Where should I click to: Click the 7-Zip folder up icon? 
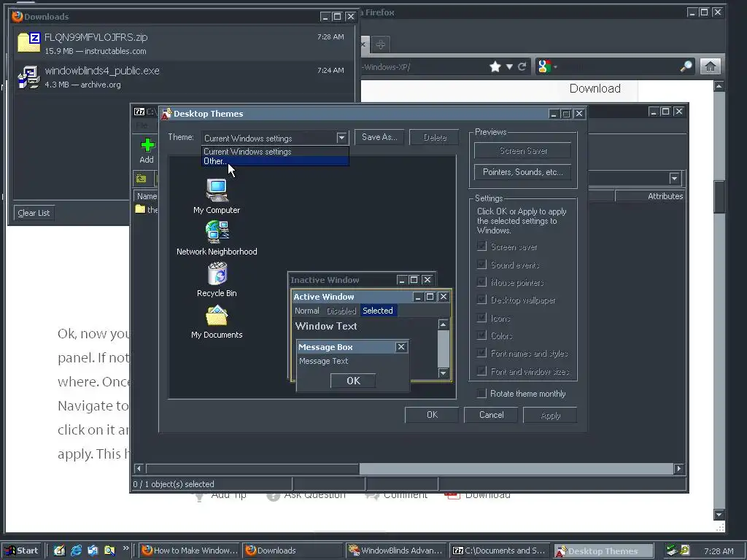[142, 179]
